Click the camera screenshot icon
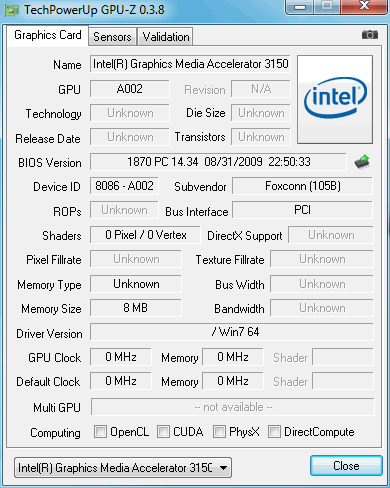The image size is (390, 488). [x=370, y=34]
